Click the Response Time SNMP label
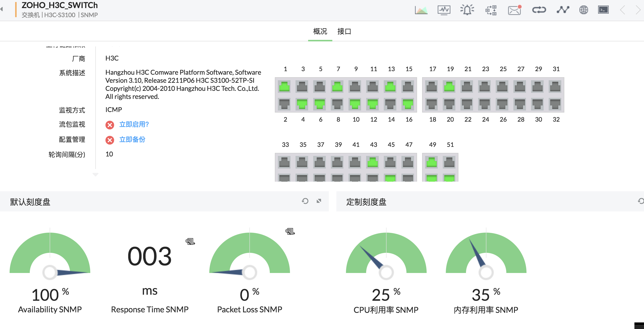 point(150,309)
